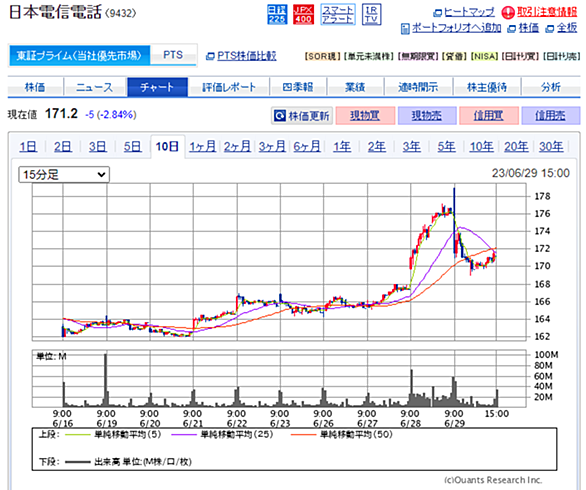This screenshot has height=490, width=586.
Task: Click the 現物売 button
Action: (427, 116)
